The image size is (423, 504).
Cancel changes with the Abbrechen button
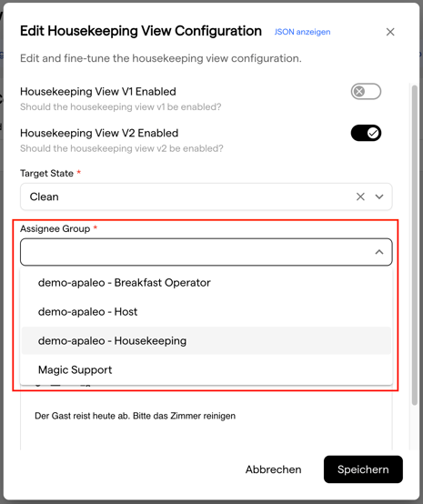tap(274, 469)
